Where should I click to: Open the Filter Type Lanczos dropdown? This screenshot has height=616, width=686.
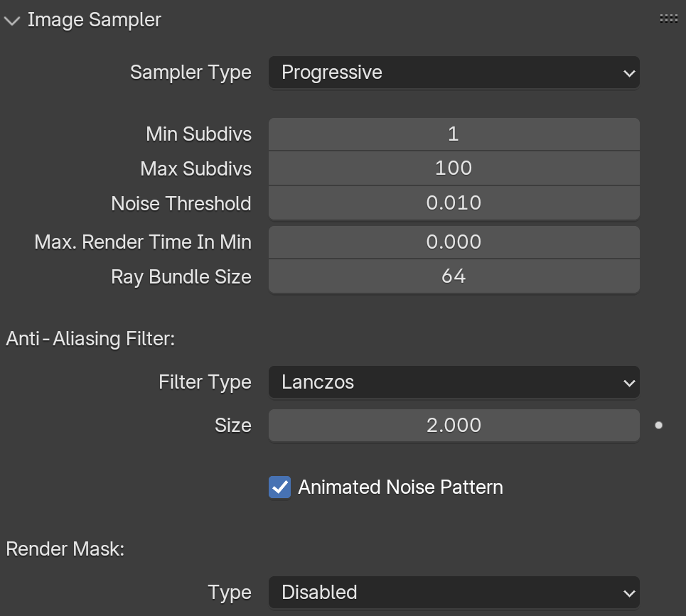(454, 382)
